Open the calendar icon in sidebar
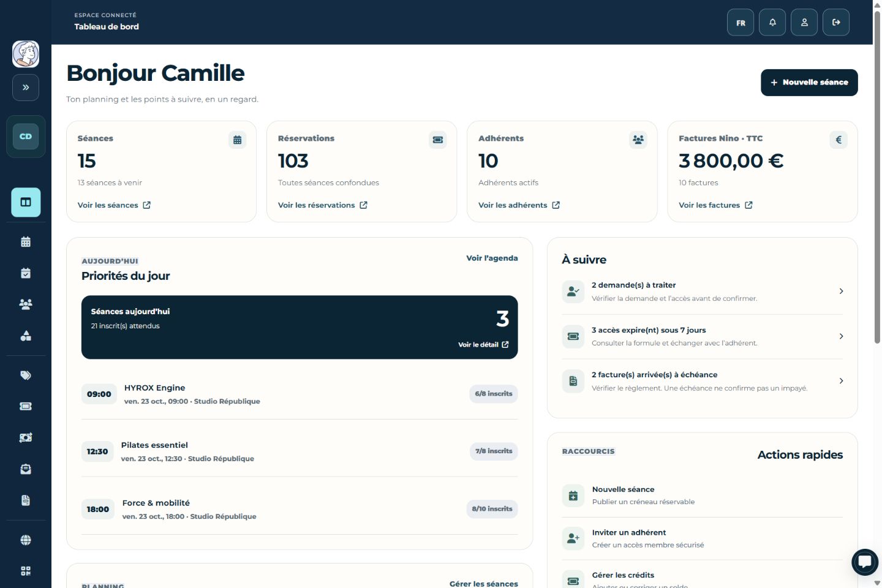The width and height of the screenshot is (882, 588). pyautogui.click(x=26, y=242)
